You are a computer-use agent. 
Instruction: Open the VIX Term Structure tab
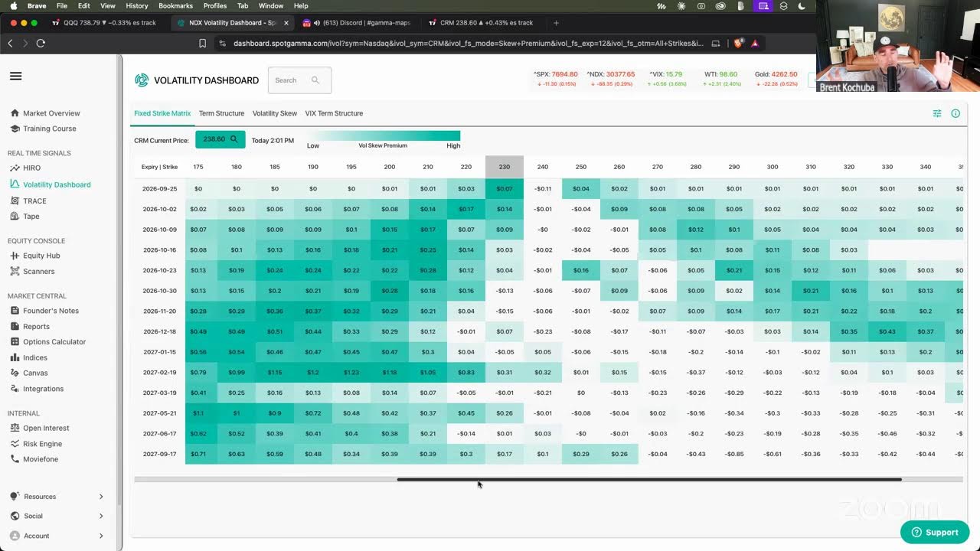(x=334, y=113)
